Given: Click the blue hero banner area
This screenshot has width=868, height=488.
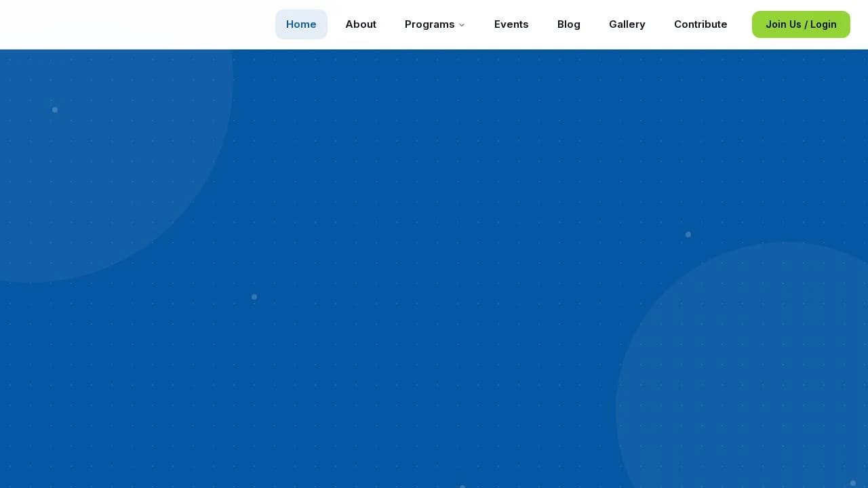Looking at the screenshot, I should tap(434, 271).
